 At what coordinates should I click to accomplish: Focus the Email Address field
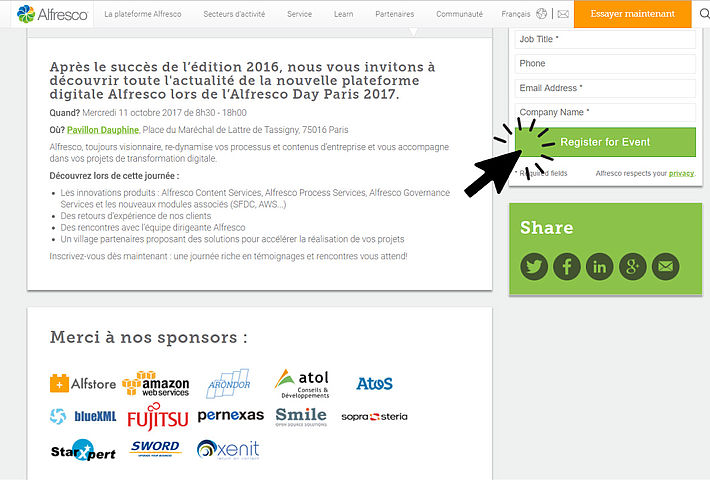tap(605, 88)
